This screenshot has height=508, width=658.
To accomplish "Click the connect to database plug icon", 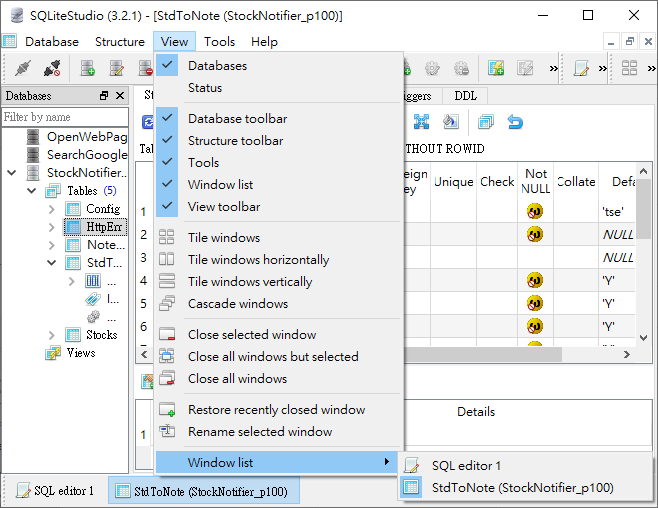I will (23, 68).
